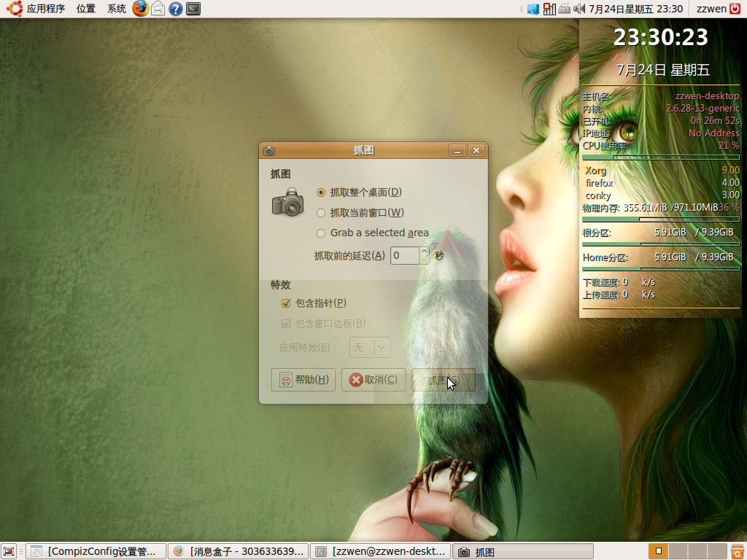Click the 2.6.28-13-generic kernel text
Image resolution: width=747 pixels, height=560 pixels.
point(703,109)
